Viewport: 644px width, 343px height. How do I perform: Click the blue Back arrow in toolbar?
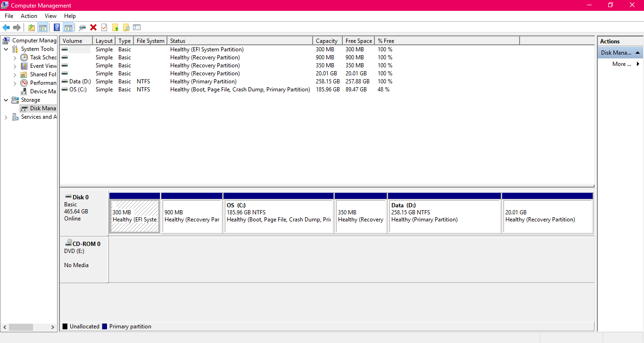[6, 27]
